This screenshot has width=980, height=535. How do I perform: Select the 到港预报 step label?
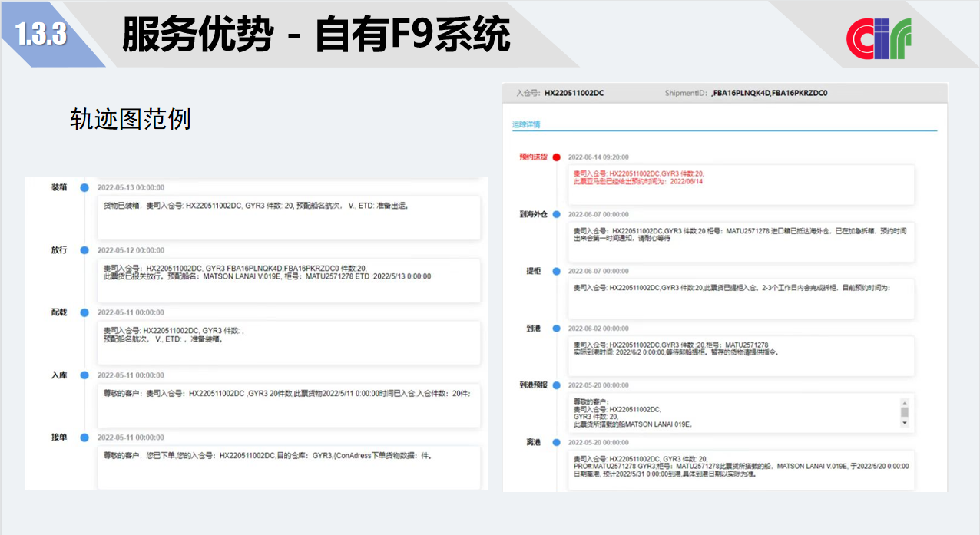(533, 385)
